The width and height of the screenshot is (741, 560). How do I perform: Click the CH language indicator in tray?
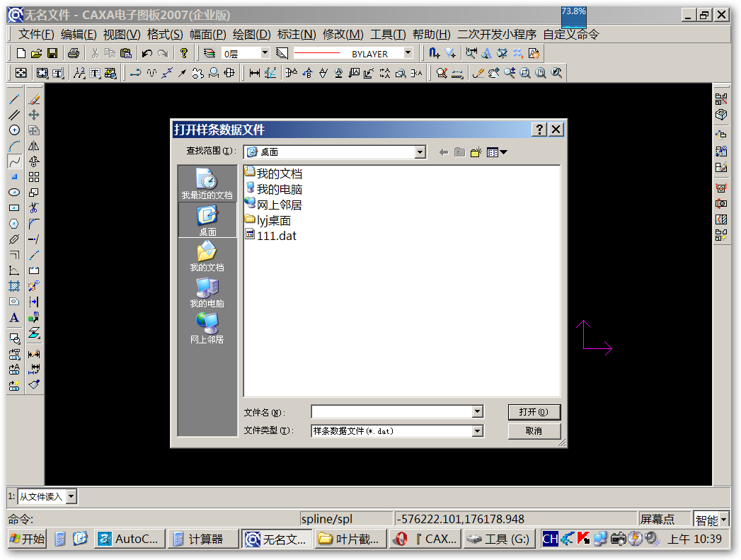[x=550, y=539]
